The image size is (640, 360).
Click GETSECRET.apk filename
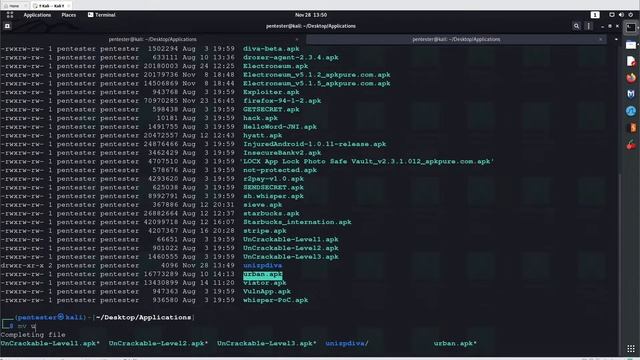(x=271, y=109)
